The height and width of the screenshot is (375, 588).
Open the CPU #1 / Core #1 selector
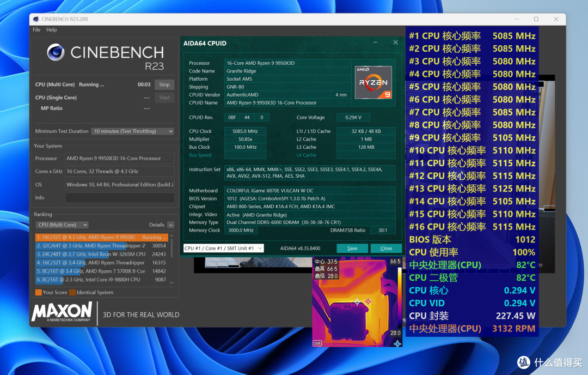(224, 248)
